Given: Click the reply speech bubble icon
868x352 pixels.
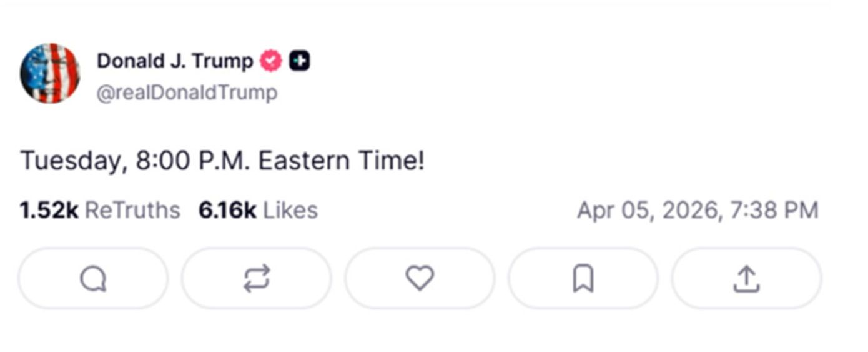Looking at the screenshot, I should [93, 278].
